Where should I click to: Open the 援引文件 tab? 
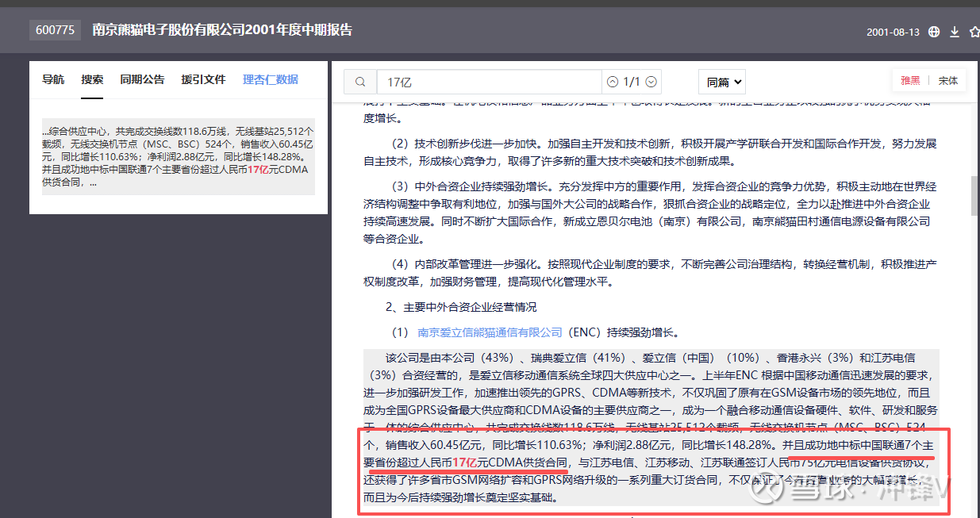[x=203, y=79]
